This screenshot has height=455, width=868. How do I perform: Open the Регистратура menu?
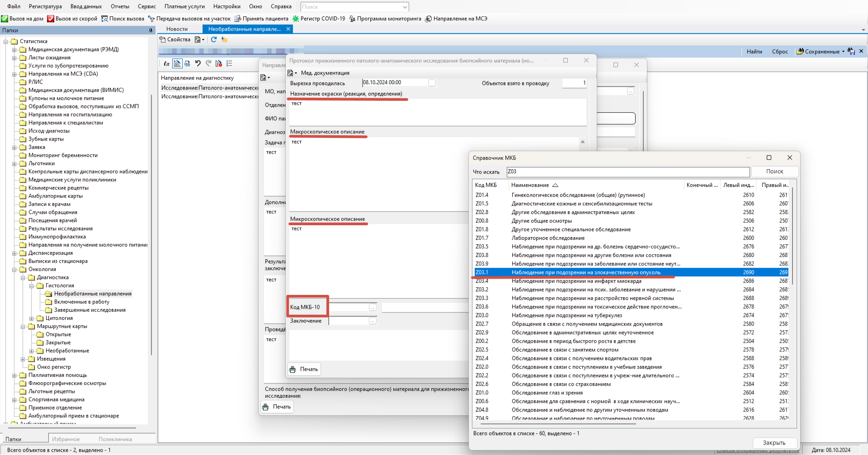(x=45, y=6)
